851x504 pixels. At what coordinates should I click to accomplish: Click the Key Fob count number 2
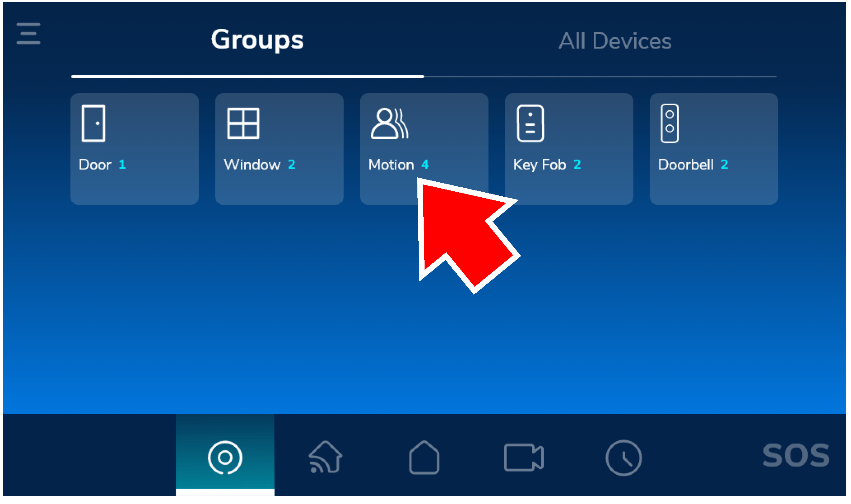click(x=577, y=165)
